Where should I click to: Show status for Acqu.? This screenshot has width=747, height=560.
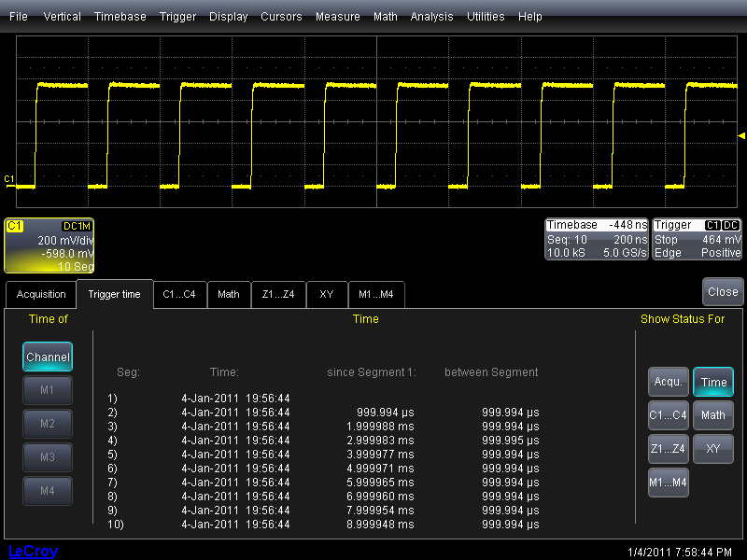click(x=668, y=382)
